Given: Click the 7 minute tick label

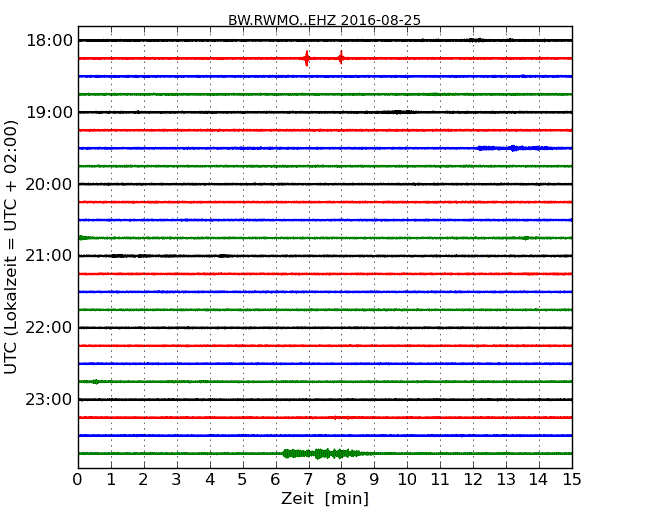Looking at the screenshot, I should click(308, 479).
